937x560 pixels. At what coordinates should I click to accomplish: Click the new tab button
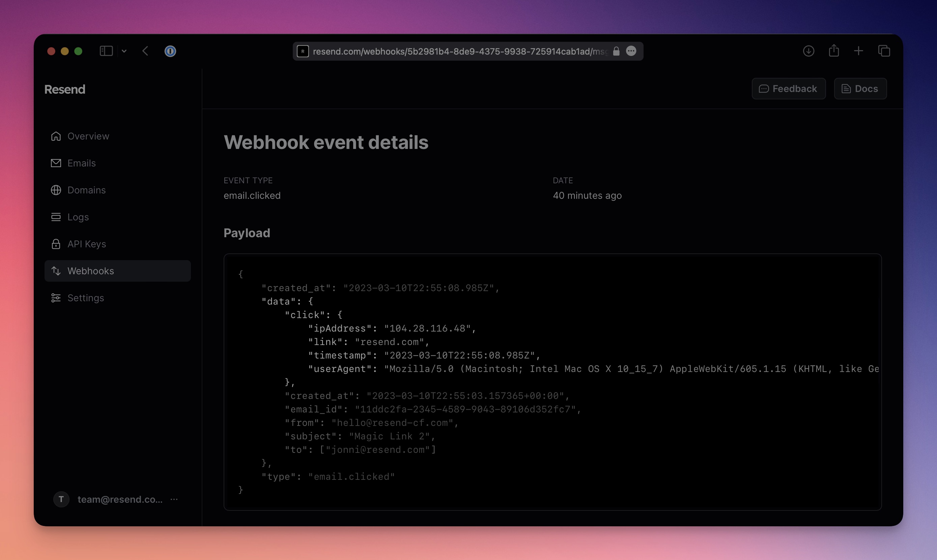pyautogui.click(x=859, y=51)
